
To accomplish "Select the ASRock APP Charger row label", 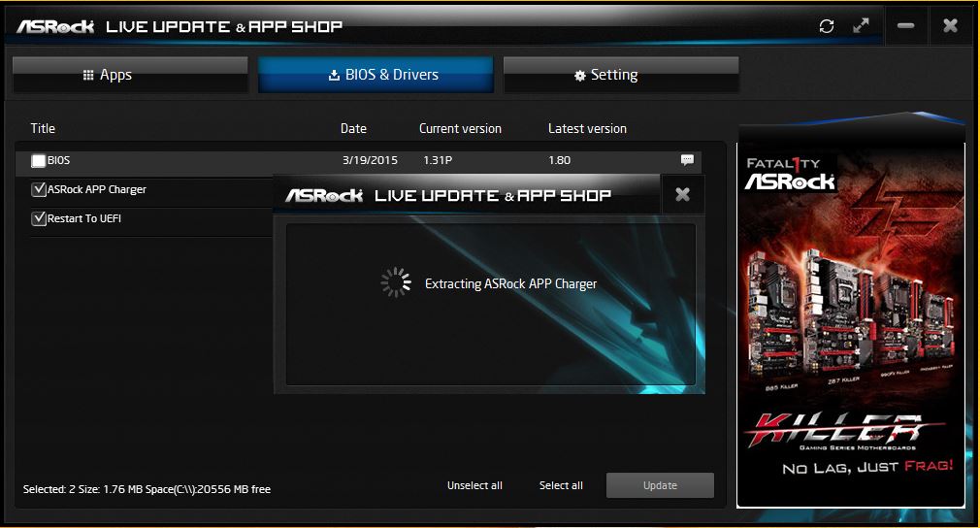I will [97, 189].
